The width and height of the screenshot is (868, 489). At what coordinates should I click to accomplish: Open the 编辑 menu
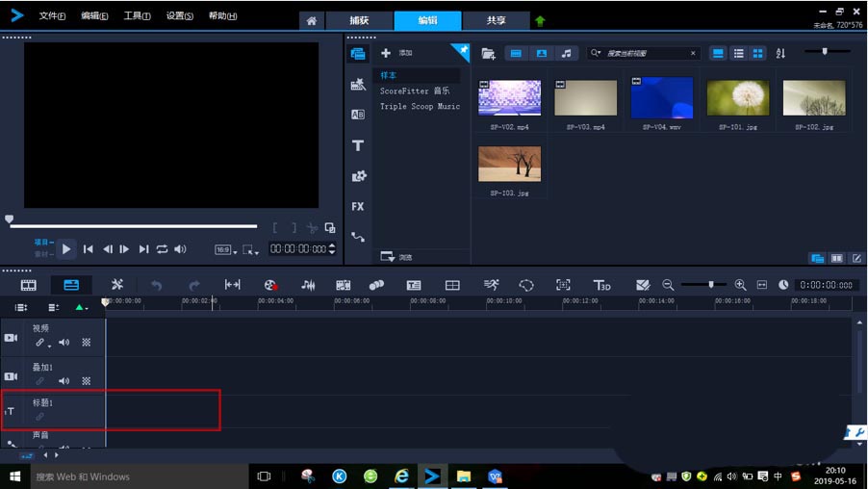coord(94,15)
